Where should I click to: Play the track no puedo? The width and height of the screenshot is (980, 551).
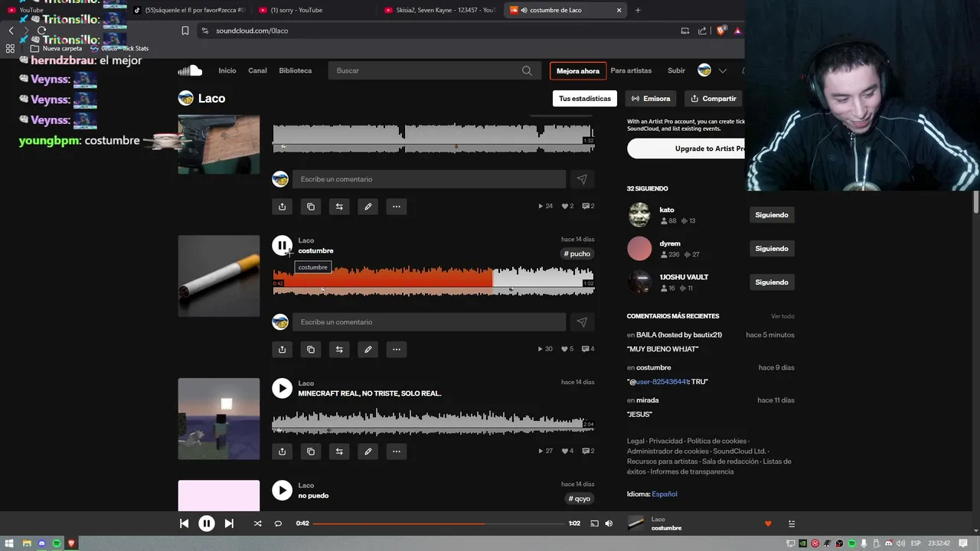point(282,491)
